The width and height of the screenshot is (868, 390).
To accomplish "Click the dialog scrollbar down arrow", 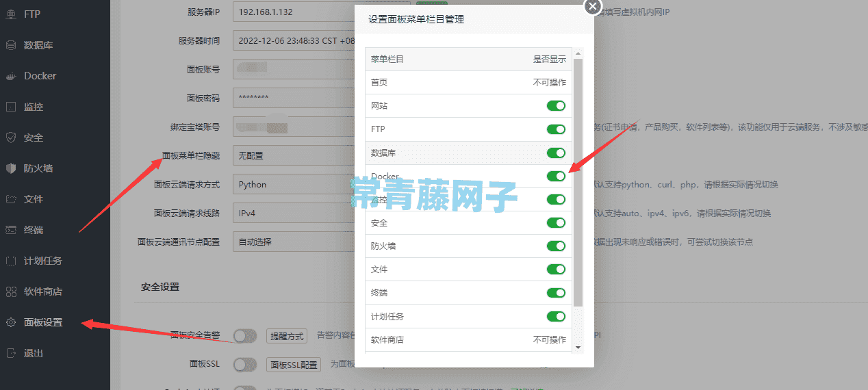I will (578, 348).
